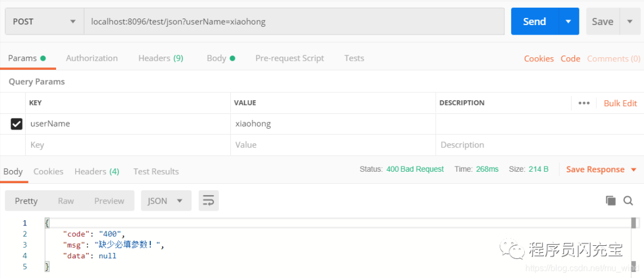Open the Cookies link at top right

(539, 58)
